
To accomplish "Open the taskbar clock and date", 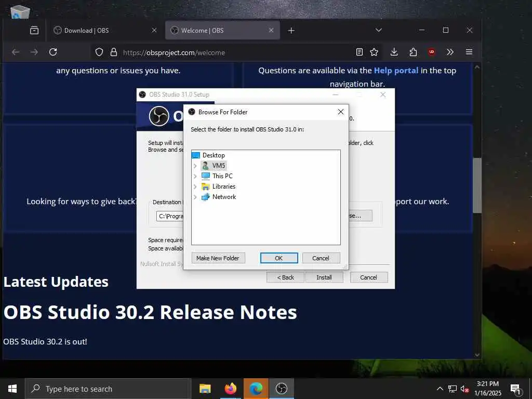I will [x=487, y=389].
